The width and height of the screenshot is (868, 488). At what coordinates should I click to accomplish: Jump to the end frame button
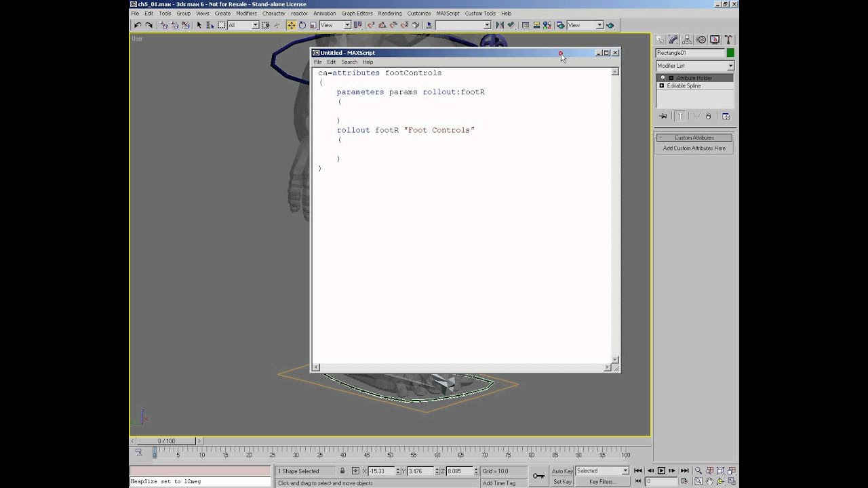[684, 470]
